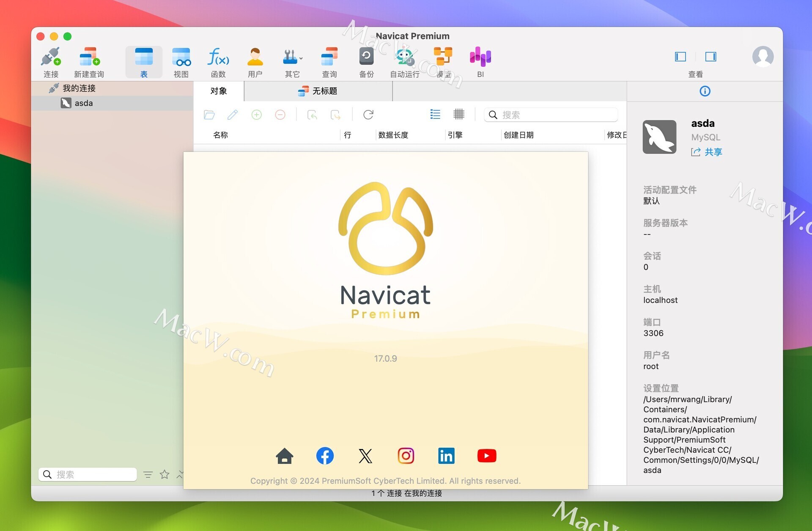Click the refresh objects icon
Image resolution: width=812 pixels, height=531 pixels.
click(368, 115)
